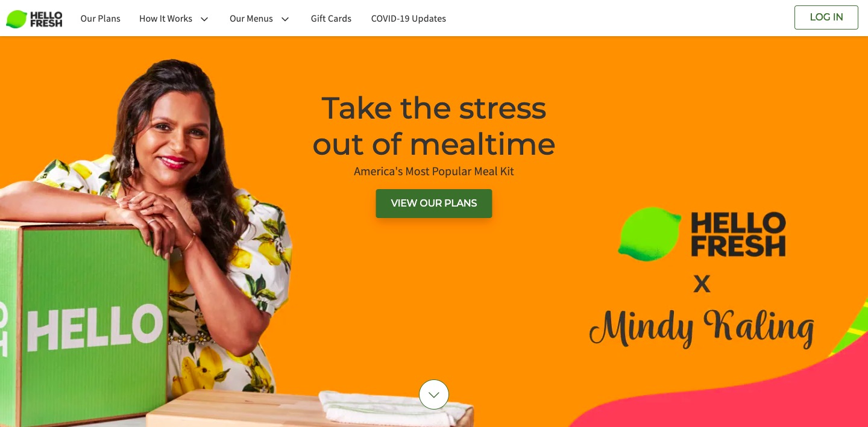Go to Our Plans page
This screenshot has width=868, height=427.
click(101, 19)
